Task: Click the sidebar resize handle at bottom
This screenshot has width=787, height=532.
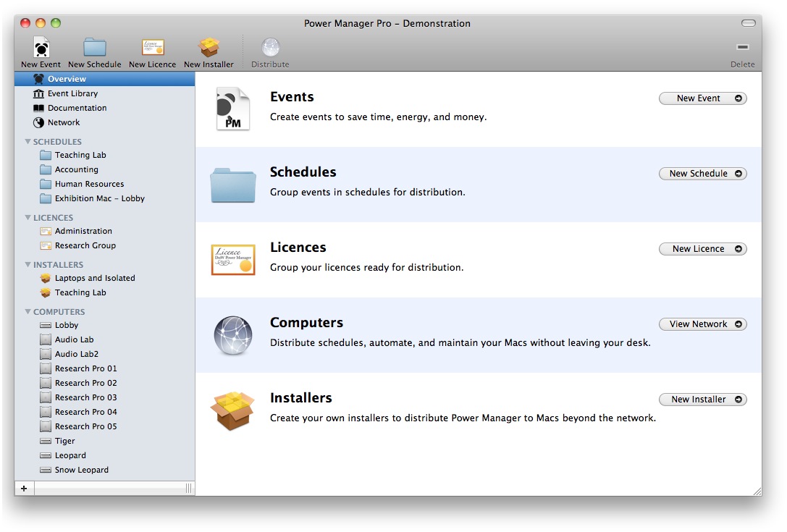Action: pyautogui.click(x=188, y=489)
